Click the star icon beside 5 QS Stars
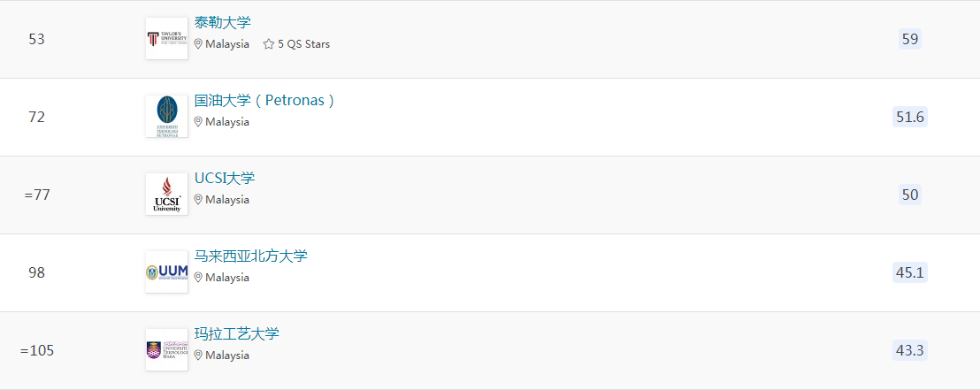Image resolution: width=980 pixels, height=390 pixels. pyautogui.click(x=269, y=44)
